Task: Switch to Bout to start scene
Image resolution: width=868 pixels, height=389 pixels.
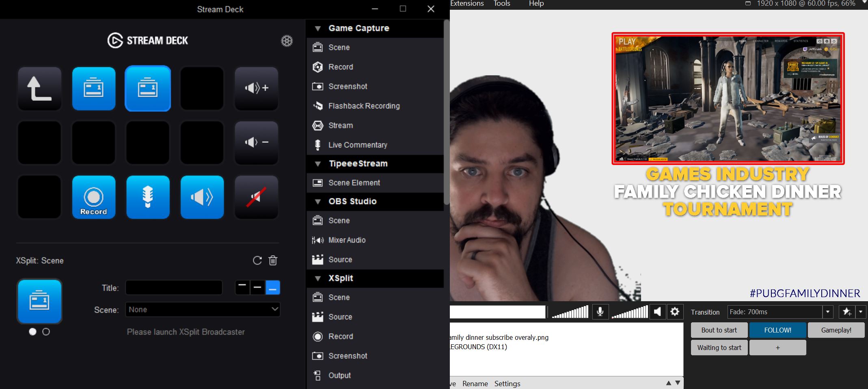Action: click(x=719, y=330)
